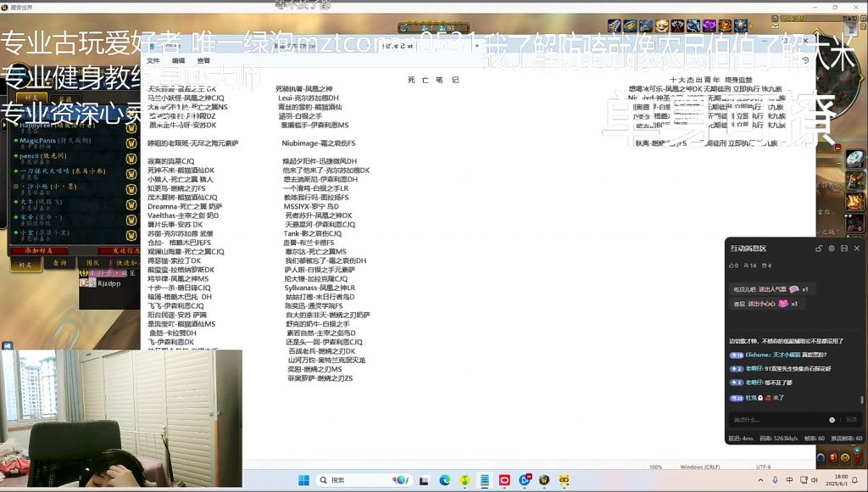This screenshot has width=868, height=492.
Task: Click the chat panel scrollbar
Action: (x=861, y=399)
